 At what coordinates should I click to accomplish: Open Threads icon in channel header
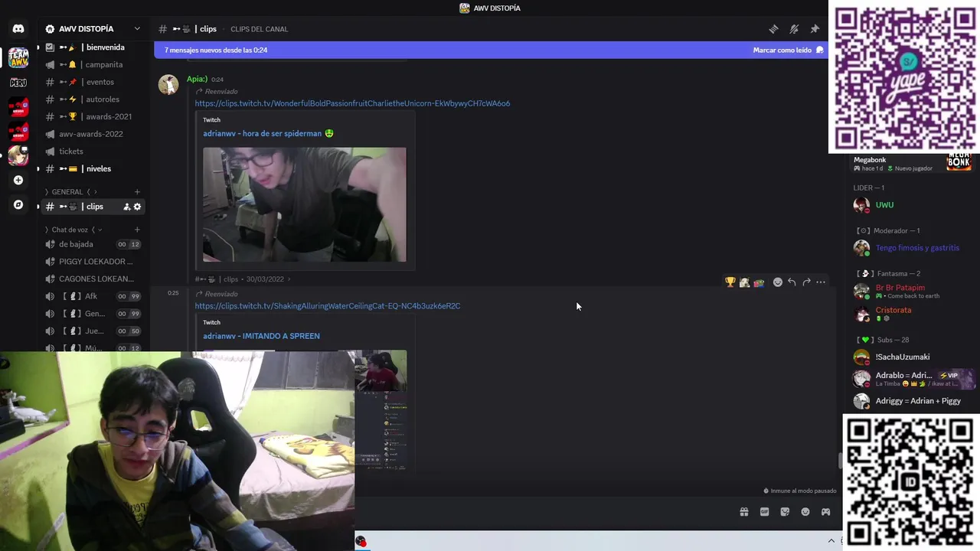pyautogui.click(x=773, y=29)
